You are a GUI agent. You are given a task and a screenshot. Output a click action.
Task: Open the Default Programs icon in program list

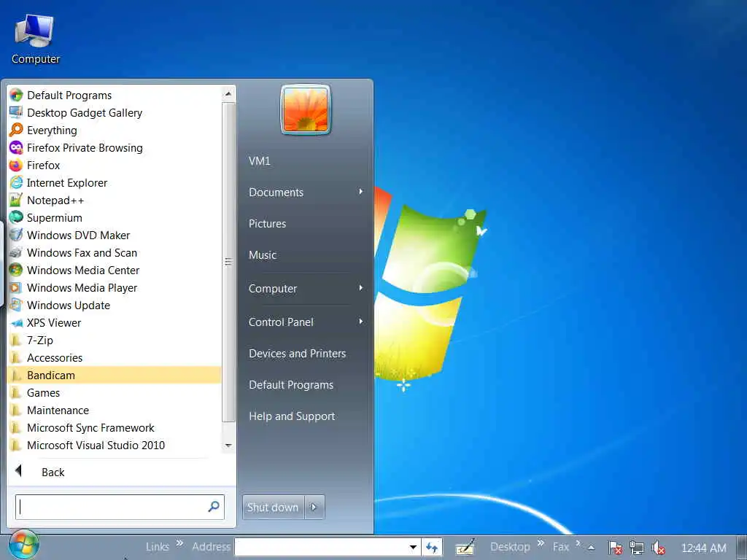click(x=16, y=96)
